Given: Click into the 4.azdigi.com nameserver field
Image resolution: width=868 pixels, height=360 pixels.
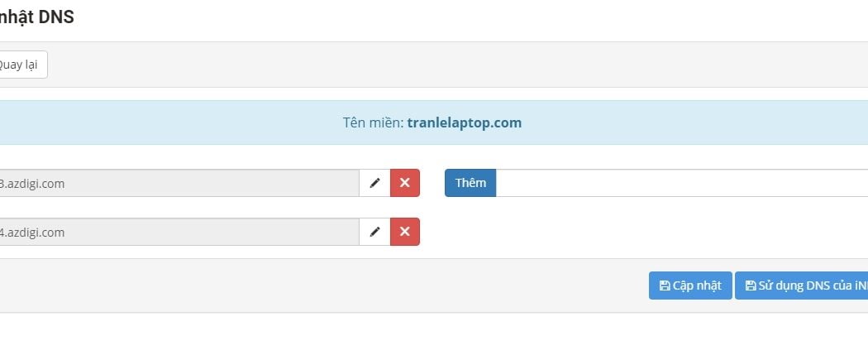Looking at the screenshot, I should click(x=178, y=232).
